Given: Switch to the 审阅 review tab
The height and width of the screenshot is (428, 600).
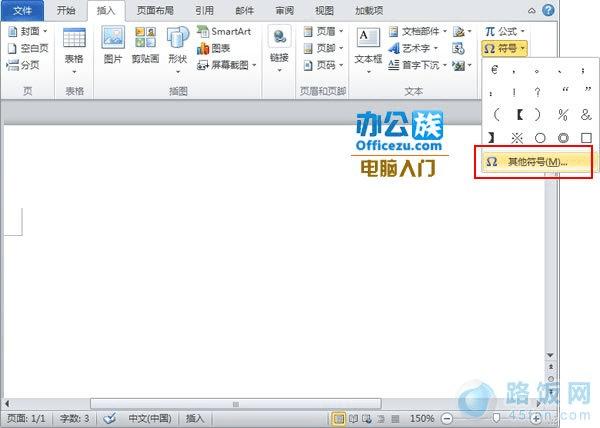Looking at the screenshot, I should [x=285, y=10].
